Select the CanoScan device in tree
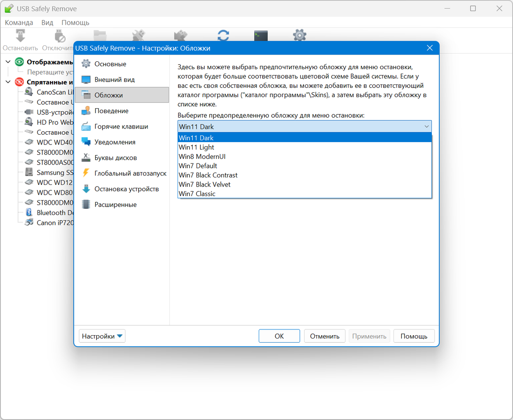The height and width of the screenshot is (420, 513). 55,92
